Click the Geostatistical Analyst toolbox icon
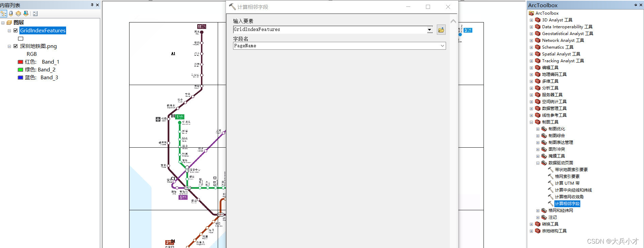 point(538,34)
